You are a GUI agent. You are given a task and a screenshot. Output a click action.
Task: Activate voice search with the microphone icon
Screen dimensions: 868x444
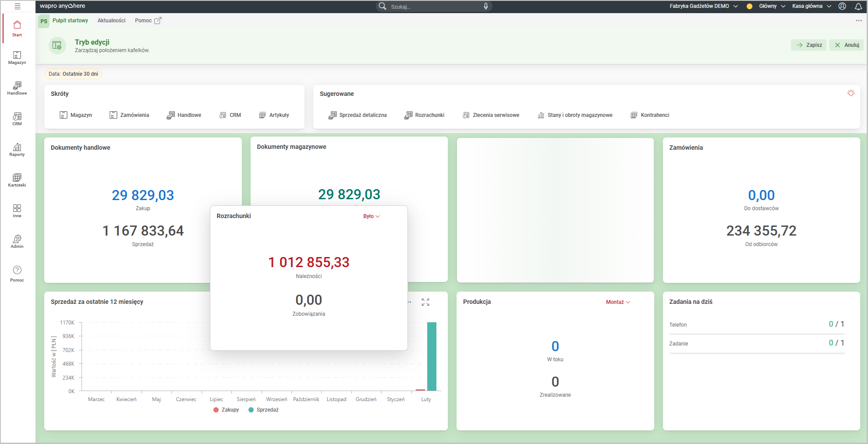486,6
